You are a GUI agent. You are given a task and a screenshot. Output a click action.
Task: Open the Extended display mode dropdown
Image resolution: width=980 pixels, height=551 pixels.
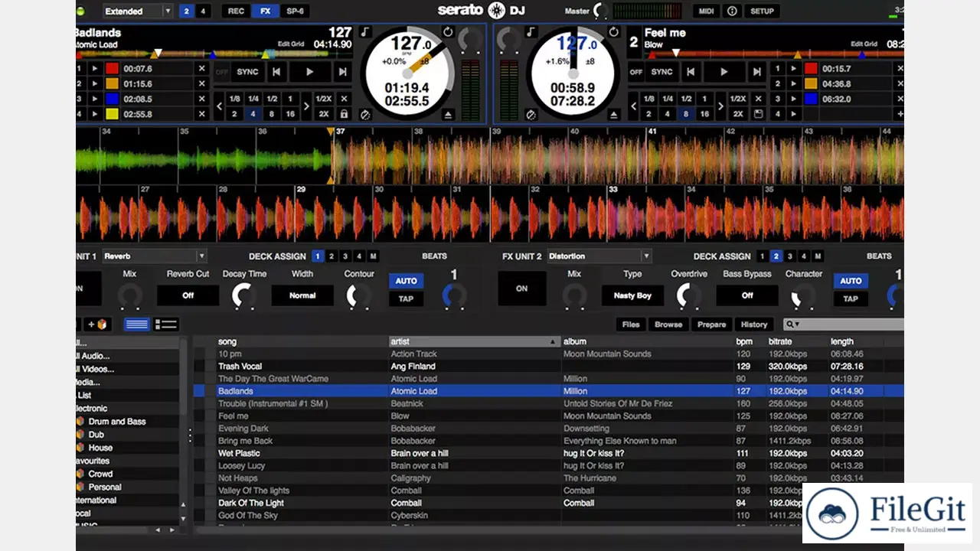pos(138,11)
